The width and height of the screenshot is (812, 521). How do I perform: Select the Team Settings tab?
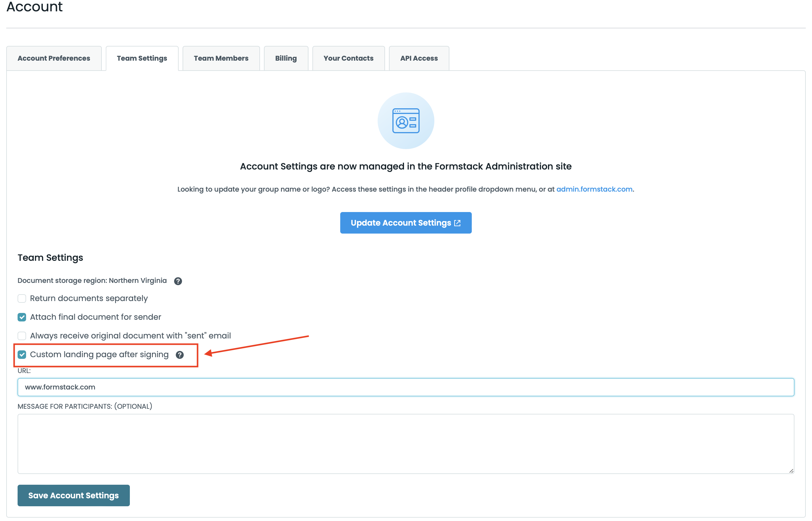point(142,58)
